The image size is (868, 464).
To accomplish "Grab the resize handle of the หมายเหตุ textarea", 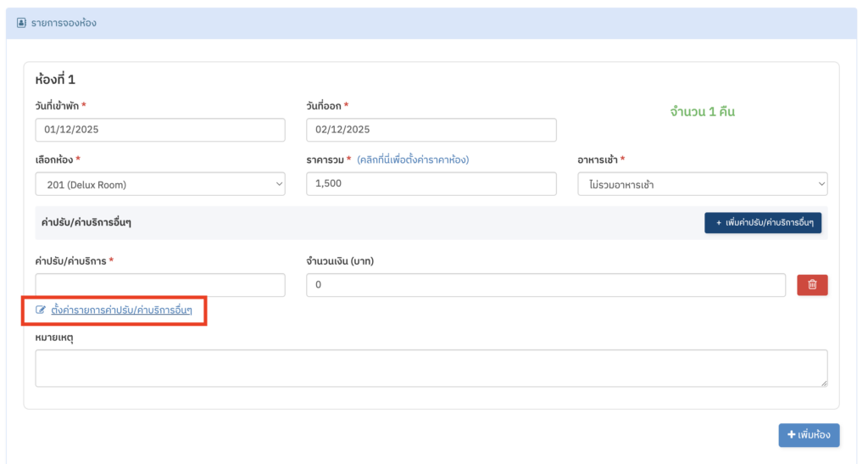I will pos(823,383).
